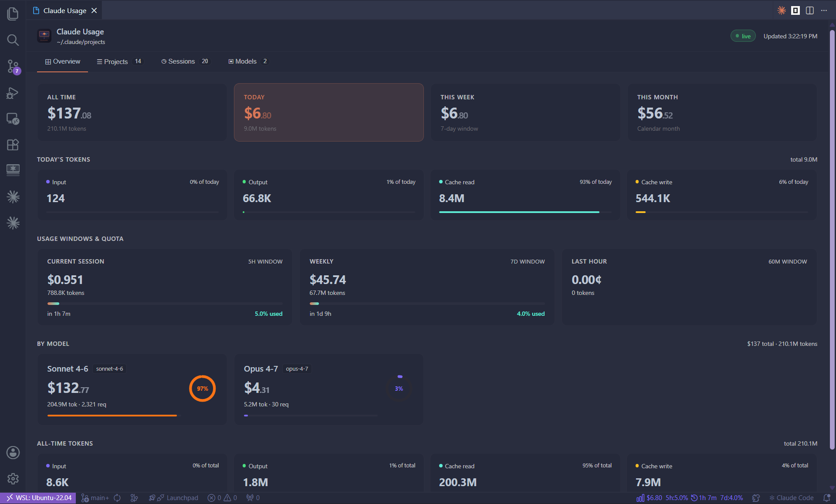Click the 97% donut chart on Sonnet card

[203, 389]
